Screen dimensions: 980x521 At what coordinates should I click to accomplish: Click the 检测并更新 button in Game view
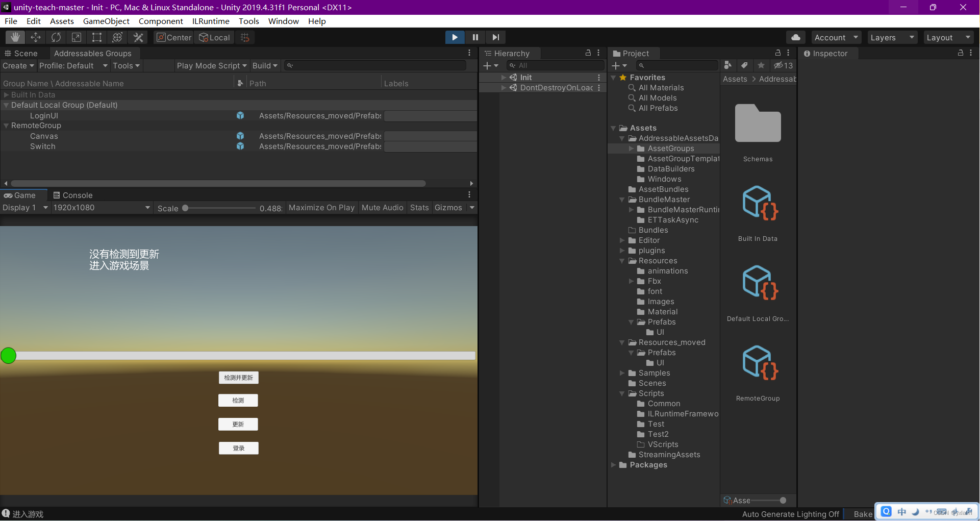coord(239,378)
